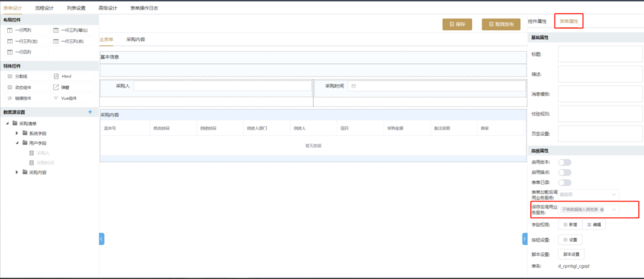
Task: Enable the 启用锚点 switch
Action: click(564, 173)
